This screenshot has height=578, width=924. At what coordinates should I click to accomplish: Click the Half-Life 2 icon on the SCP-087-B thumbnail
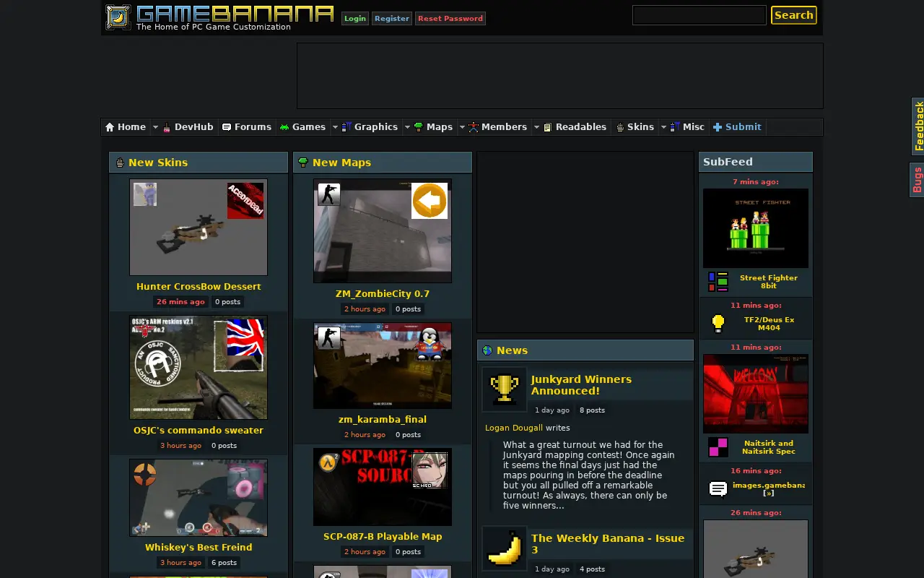(328, 462)
